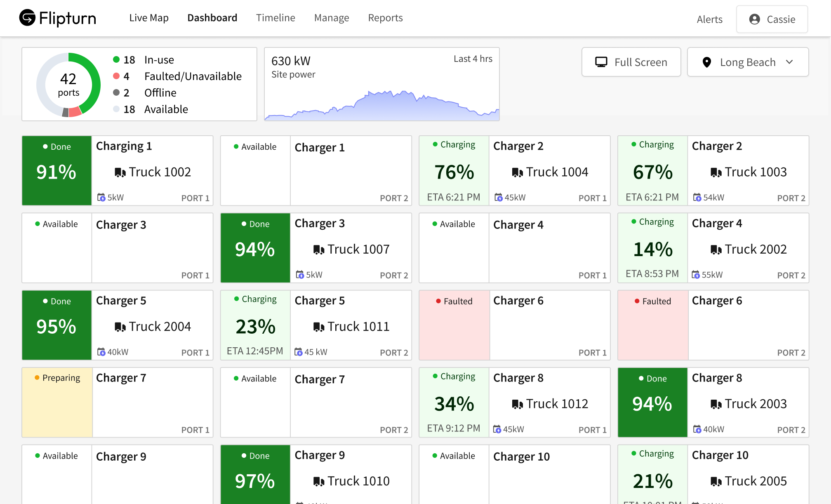Click the Flipturn logo icon

(27, 18)
